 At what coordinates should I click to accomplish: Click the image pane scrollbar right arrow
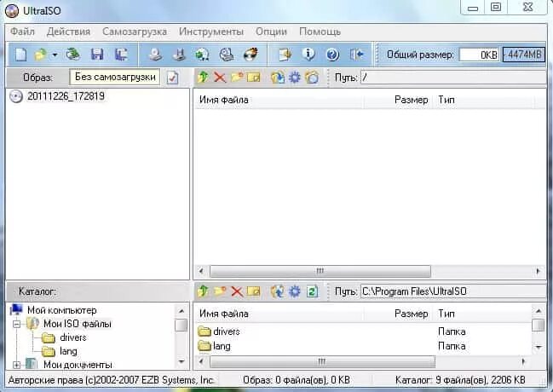coord(539,271)
